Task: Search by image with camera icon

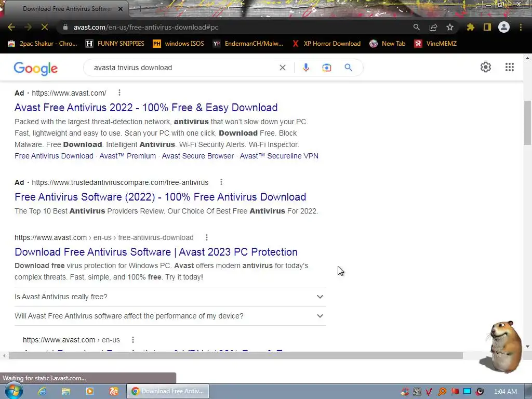Action: pos(326,68)
